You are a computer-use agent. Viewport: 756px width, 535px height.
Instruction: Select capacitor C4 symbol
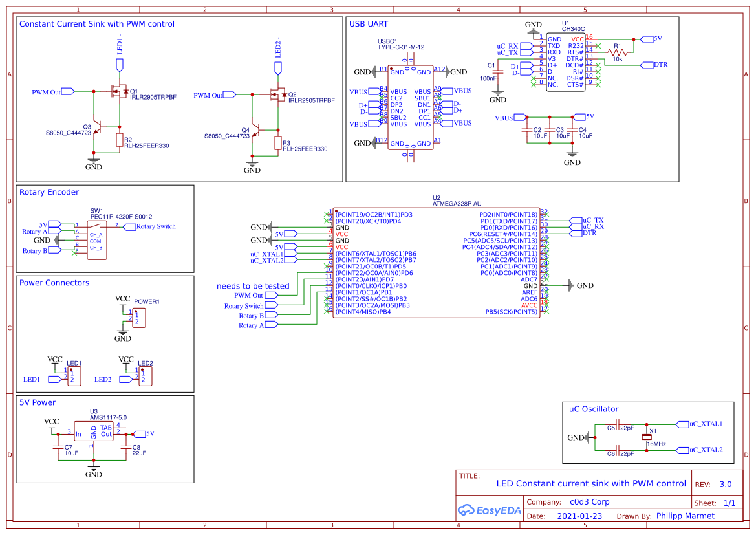point(572,130)
